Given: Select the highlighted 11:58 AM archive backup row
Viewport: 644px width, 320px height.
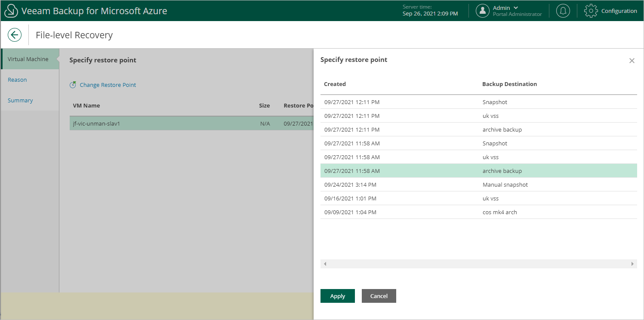Looking at the screenshot, I should click(478, 171).
